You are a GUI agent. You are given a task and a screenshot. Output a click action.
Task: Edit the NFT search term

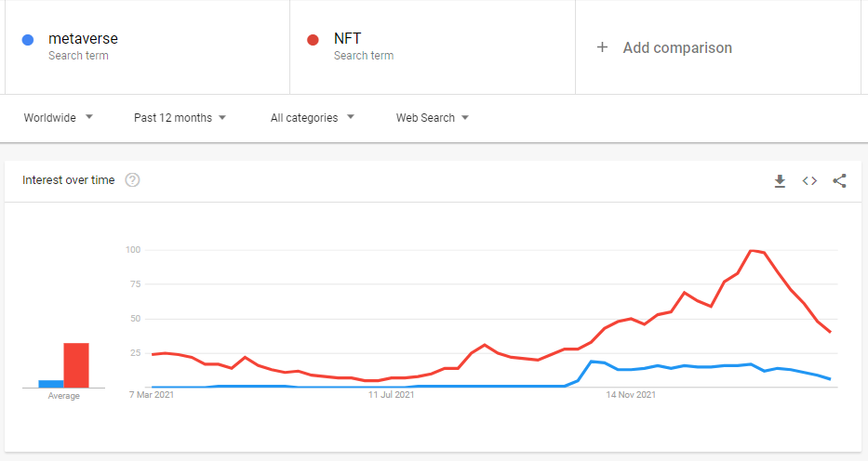coord(347,39)
